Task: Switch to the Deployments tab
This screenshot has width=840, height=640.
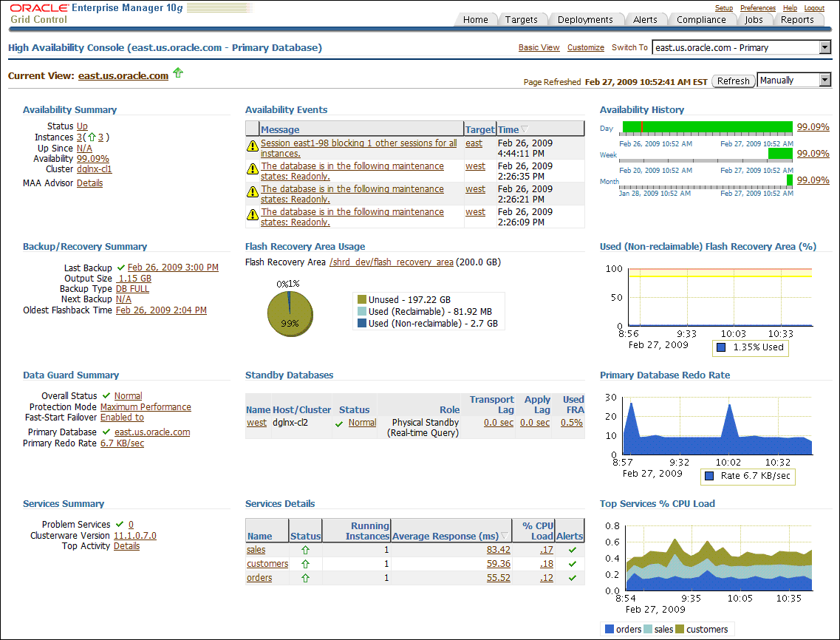Action: coord(585,20)
